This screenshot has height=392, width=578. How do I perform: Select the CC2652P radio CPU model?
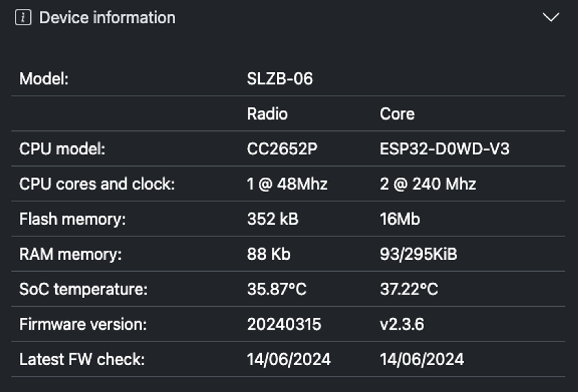[x=282, y=149]
